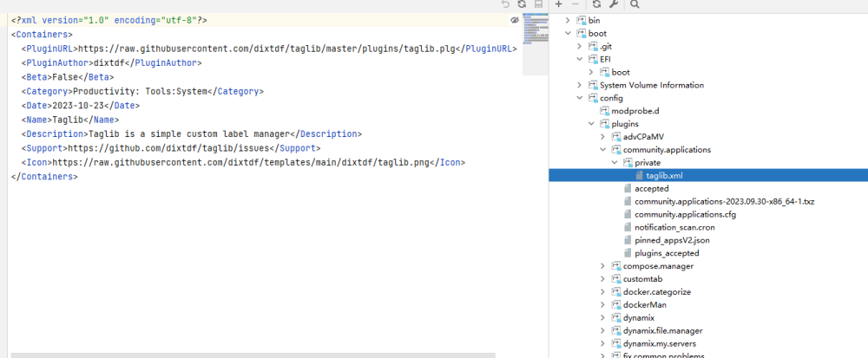Image resolution: width=868 pixels, height=358 pixels.
Task: Collapse the private folder
Action: point(614,162)
